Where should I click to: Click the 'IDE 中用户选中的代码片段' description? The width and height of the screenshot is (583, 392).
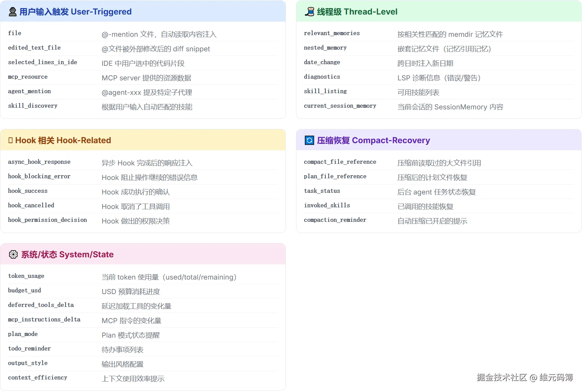pos(143,63)
